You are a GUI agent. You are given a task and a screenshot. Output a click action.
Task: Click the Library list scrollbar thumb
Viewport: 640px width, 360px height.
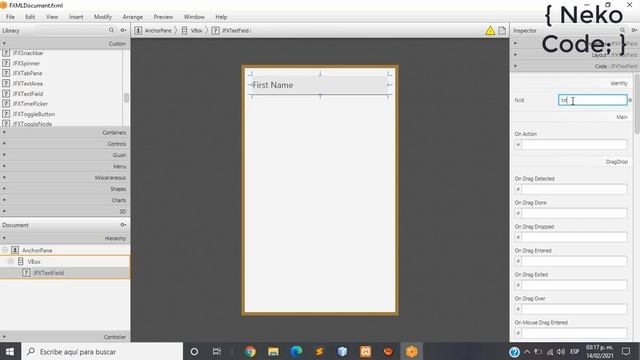(126, 98)
